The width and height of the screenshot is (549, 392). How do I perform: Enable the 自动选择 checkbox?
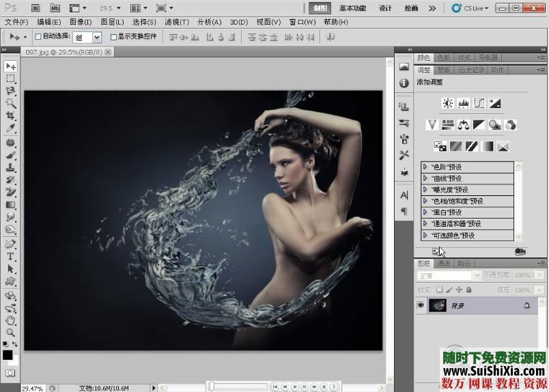[x=38, y=37]
